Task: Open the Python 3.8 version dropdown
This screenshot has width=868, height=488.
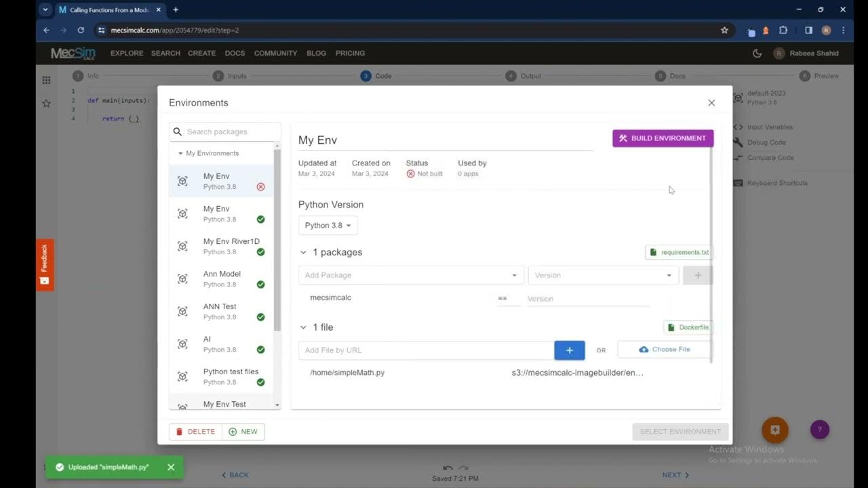Action: pyautogui.click(x=328, y=226)
